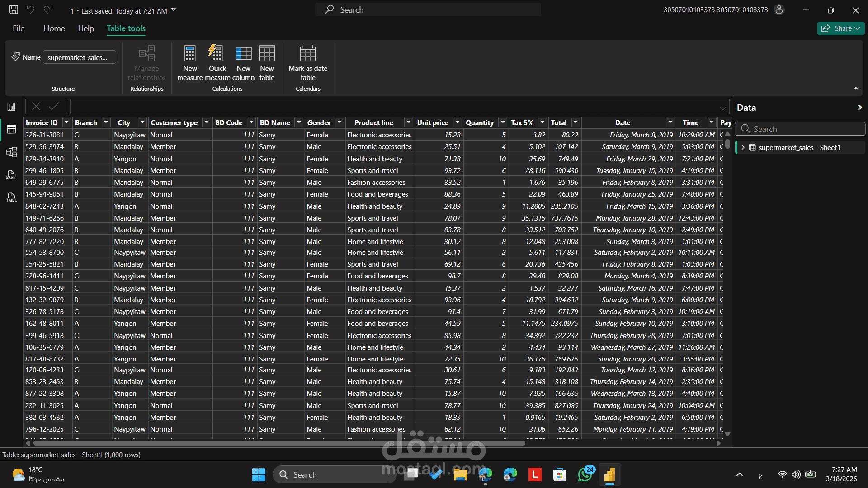Open Model view from left sidebar
The width and height of the screenshot is (868, 488).
[x=11, y=152]
